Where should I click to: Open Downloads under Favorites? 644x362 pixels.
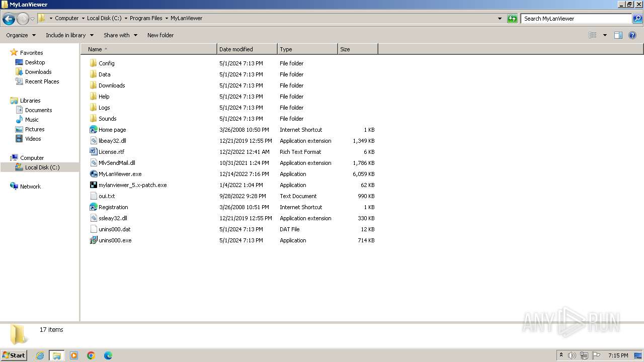click(x=38, y=72)
